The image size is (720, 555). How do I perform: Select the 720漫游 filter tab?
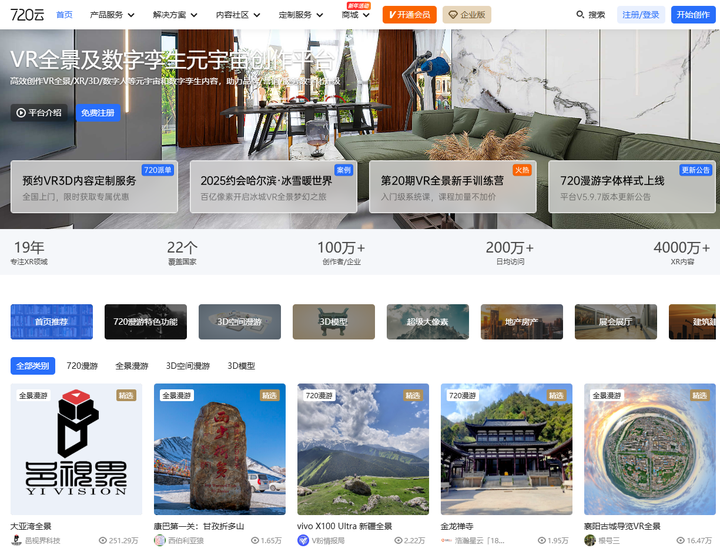tap(82, 366)
